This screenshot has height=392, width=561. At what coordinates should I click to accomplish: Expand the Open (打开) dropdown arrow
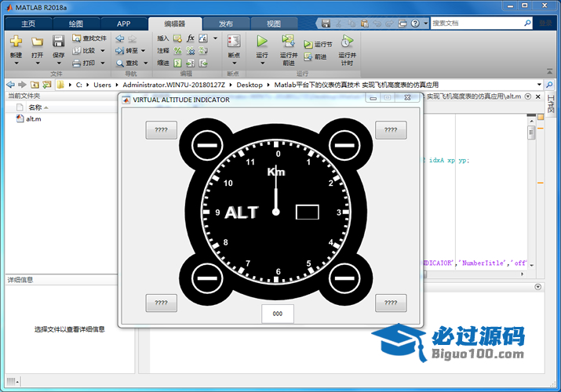[x=38, y=64]
